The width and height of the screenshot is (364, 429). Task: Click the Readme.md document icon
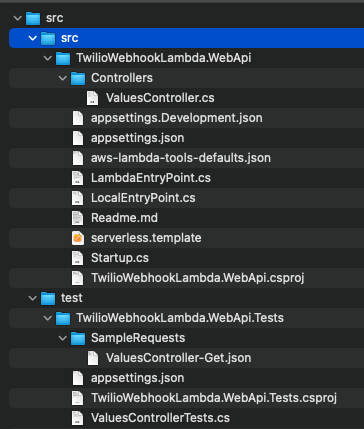pos(78,218)
